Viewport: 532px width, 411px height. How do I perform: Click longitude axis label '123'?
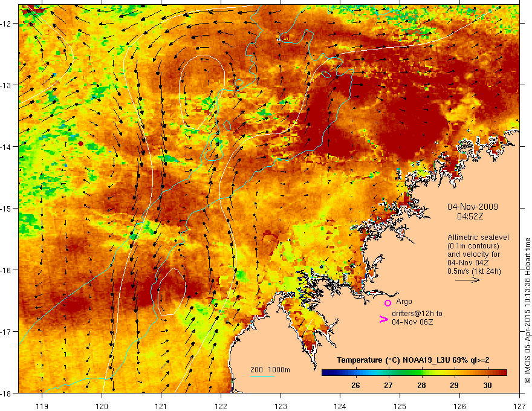point(281,406)
